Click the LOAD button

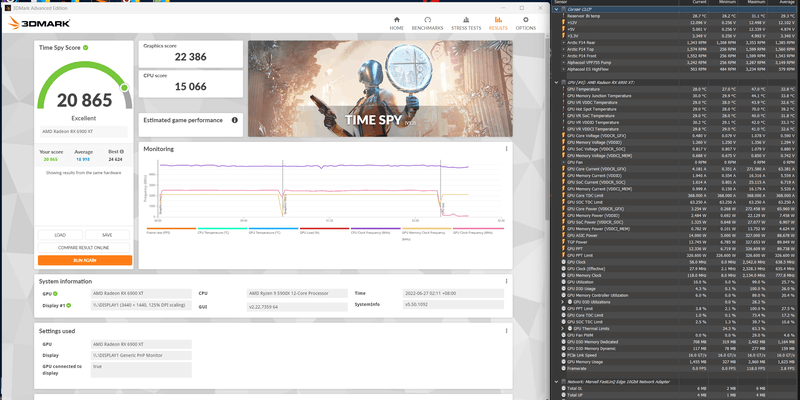tap(60, 235)
